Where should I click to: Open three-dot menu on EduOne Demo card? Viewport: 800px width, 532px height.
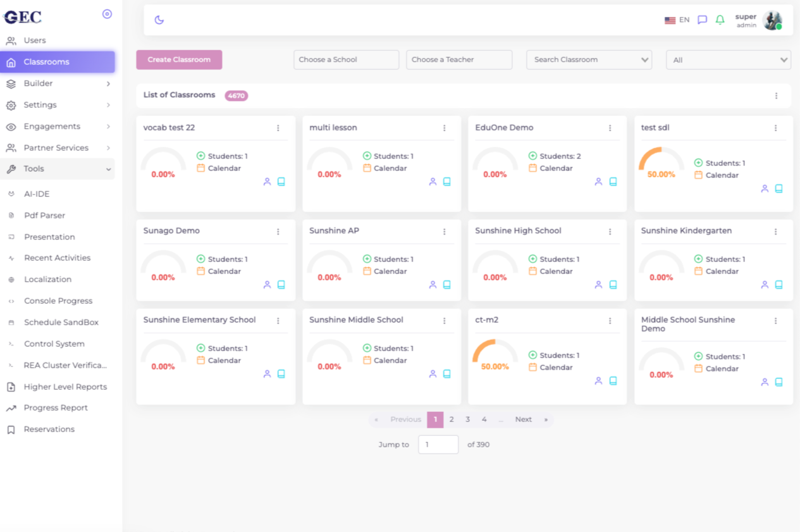610,128
